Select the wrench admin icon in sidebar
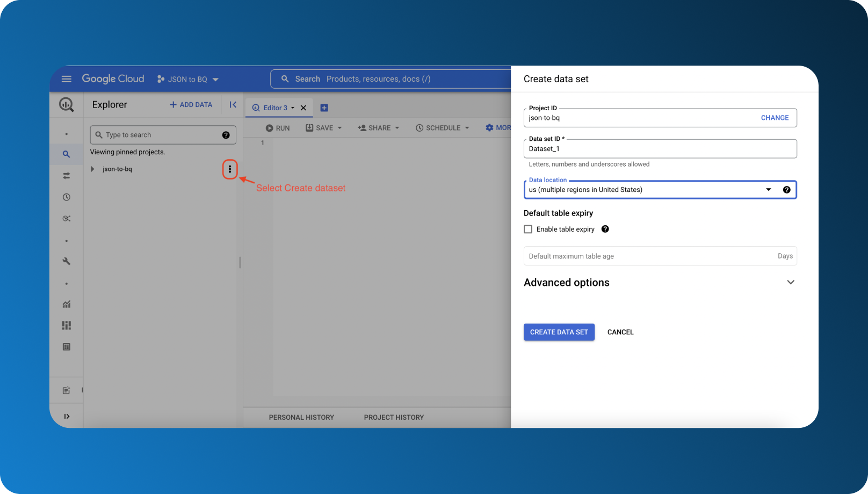 tap(66, 261)
